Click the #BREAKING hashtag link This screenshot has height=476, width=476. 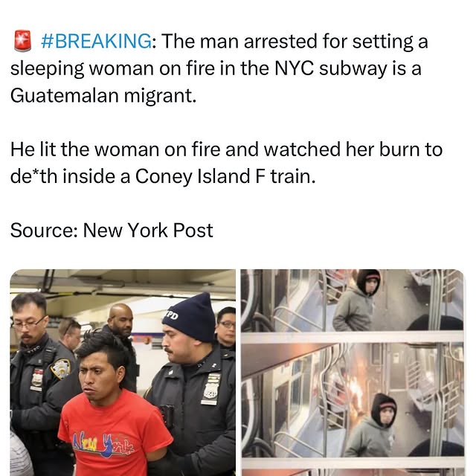(96, 41)
